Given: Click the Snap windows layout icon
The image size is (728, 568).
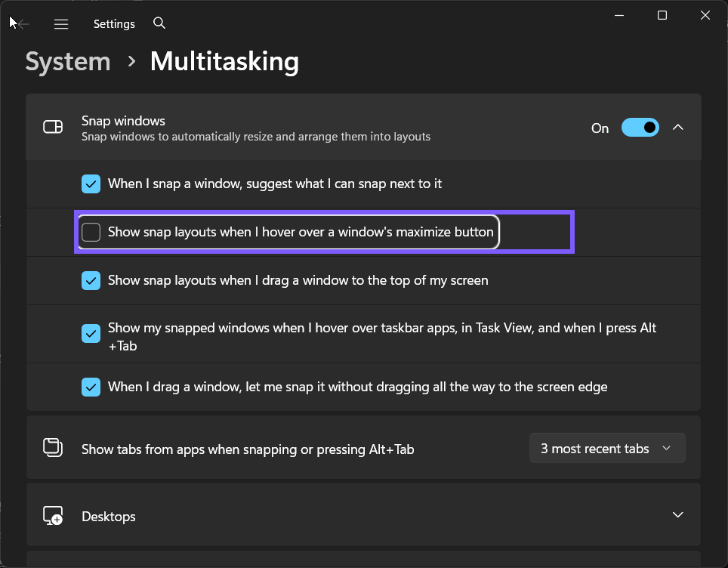Looking at the screenshot, I should click(x=53, y=127).
